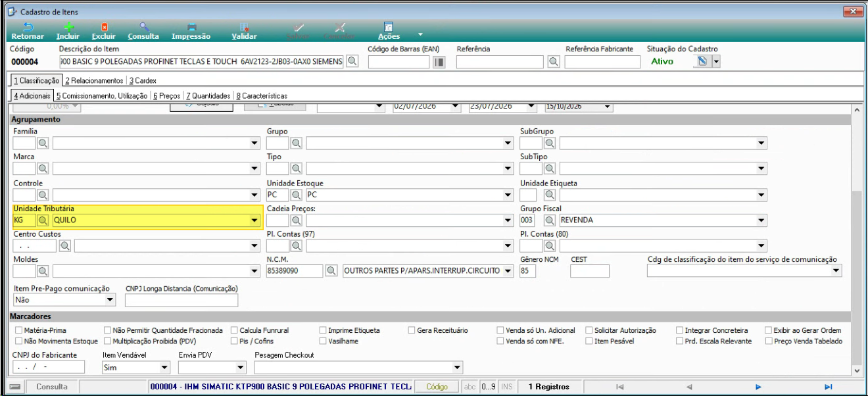Enable the Matéria-Prima checkbox
Image resolution: width=868 pixels, height=396 pixels.
click(x=18, y=330)
